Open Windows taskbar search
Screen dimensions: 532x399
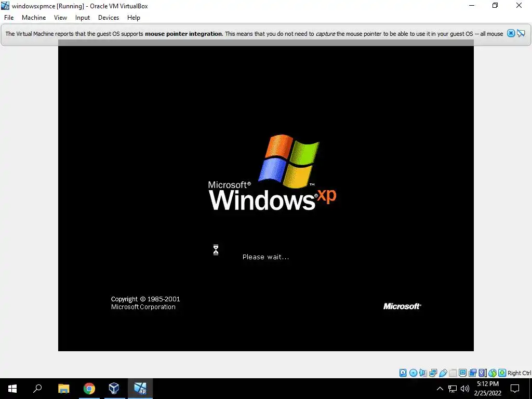37,389
